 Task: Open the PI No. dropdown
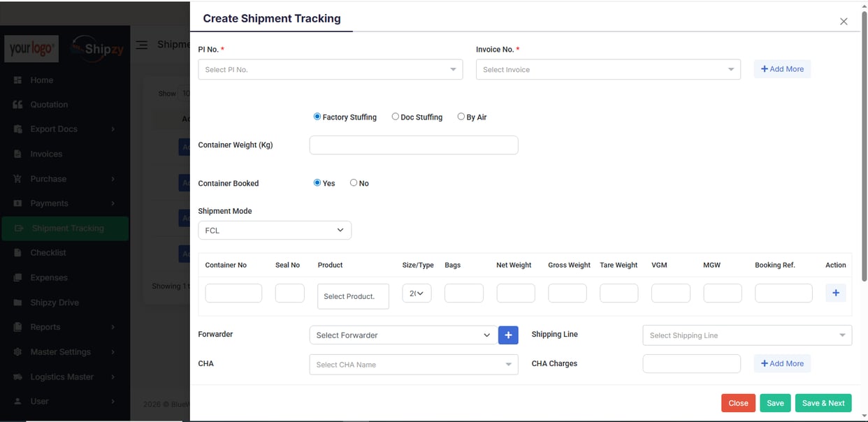(x=331, y=69)
